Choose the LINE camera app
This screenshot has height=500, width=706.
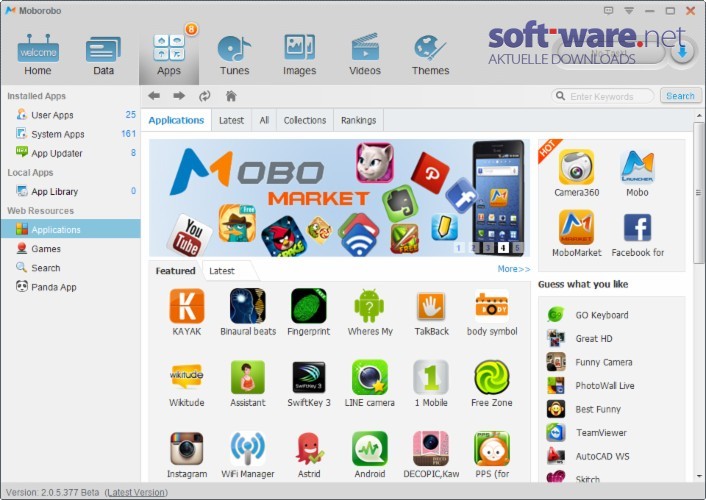coord(370,377)
